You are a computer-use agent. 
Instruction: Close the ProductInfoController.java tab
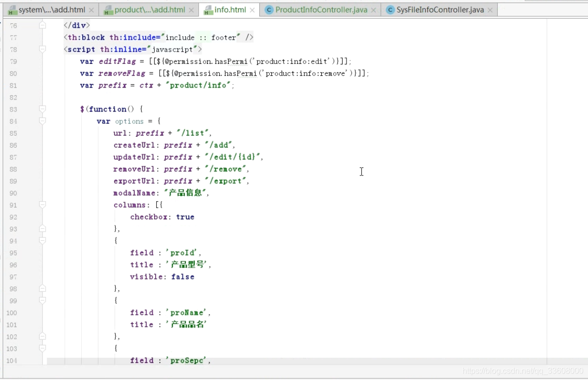click(373, 10)
